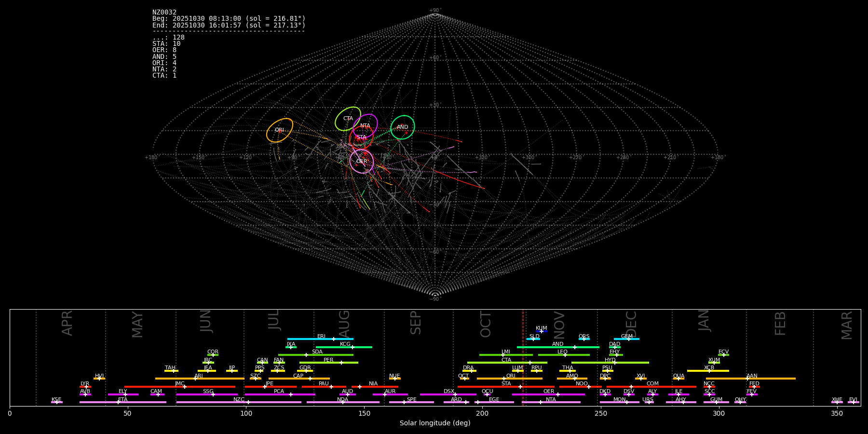Viewport: 868px width, 434px height.
Task: Click the CTA radiant circle on sky map
Action: point(348,119)
